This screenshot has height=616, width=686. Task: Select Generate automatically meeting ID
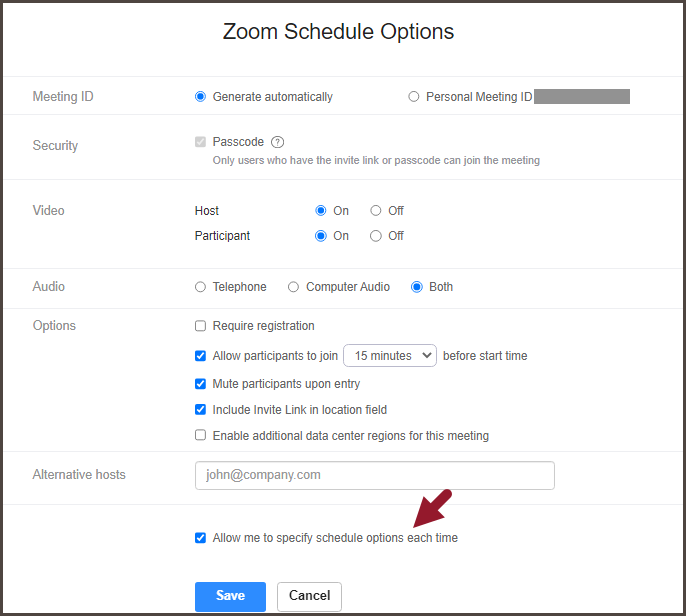click(x=201, y=97)
